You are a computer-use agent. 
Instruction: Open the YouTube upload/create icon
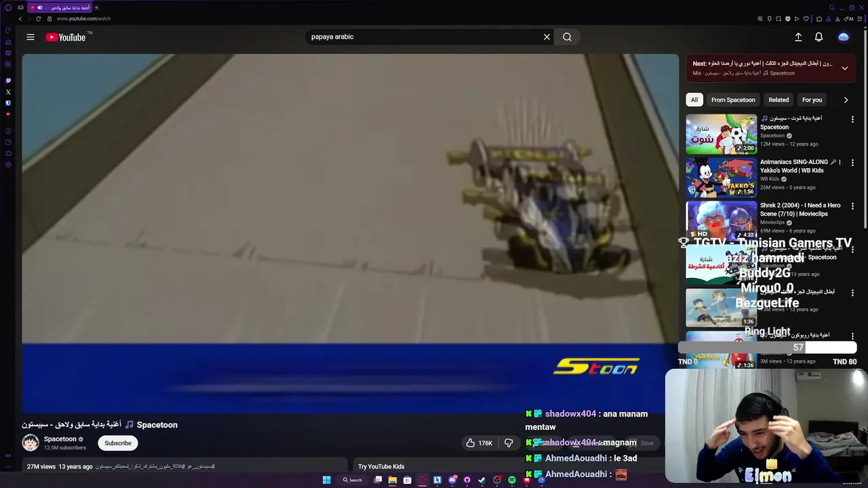[798, 37]
